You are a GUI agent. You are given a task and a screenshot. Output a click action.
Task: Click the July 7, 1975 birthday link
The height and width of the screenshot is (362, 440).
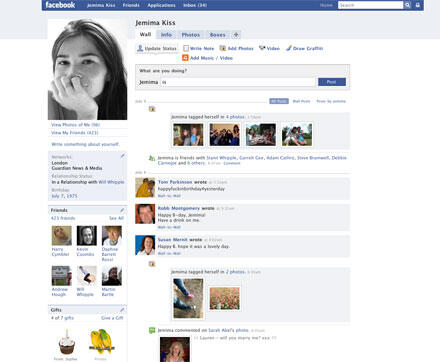[x=64, y=196]
